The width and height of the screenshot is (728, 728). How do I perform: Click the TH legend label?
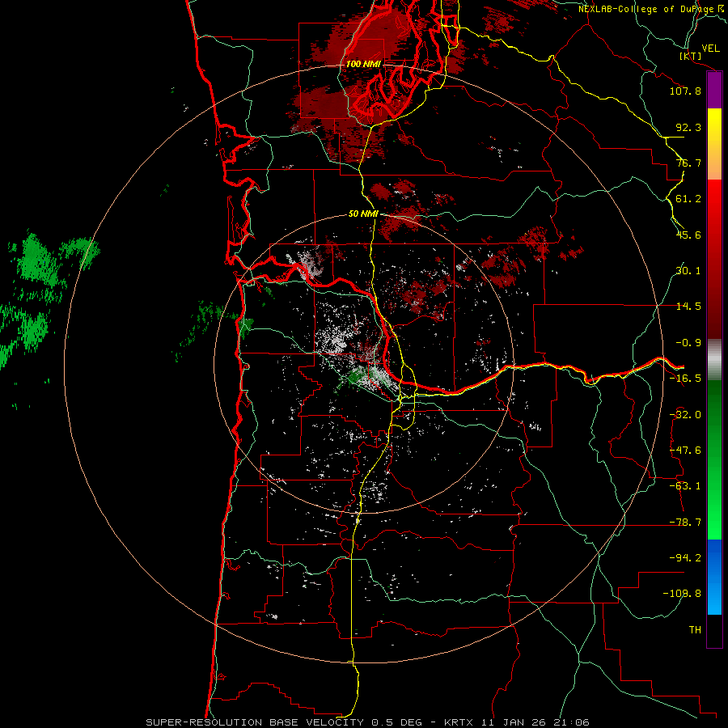[x=695, y=630]
